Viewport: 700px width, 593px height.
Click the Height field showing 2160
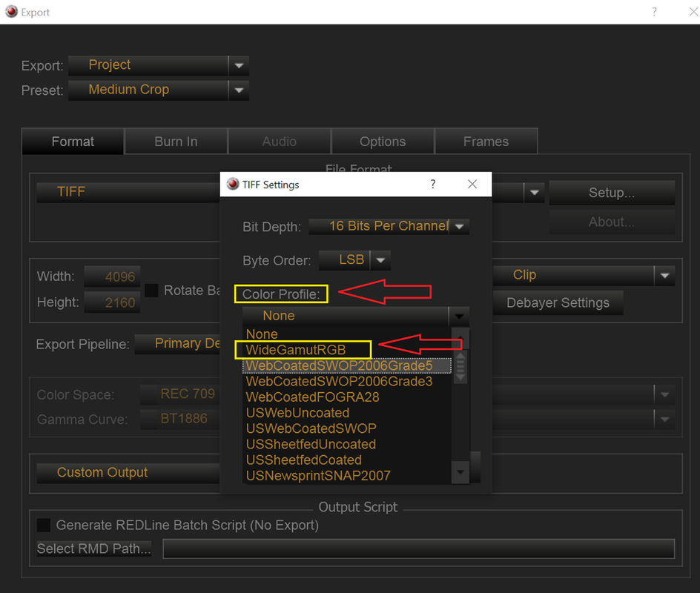tap(112, 302)
